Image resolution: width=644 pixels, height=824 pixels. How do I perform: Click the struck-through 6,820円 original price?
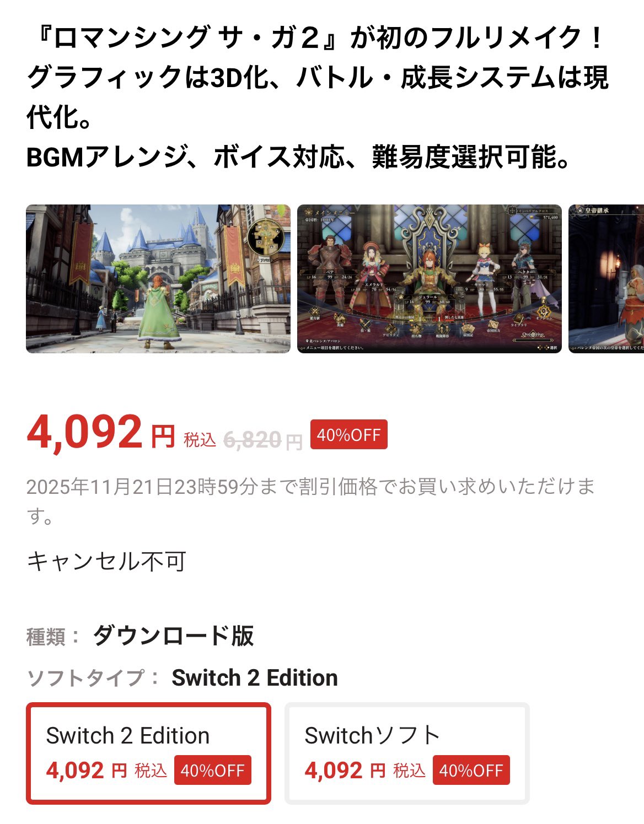coord(263,440)
